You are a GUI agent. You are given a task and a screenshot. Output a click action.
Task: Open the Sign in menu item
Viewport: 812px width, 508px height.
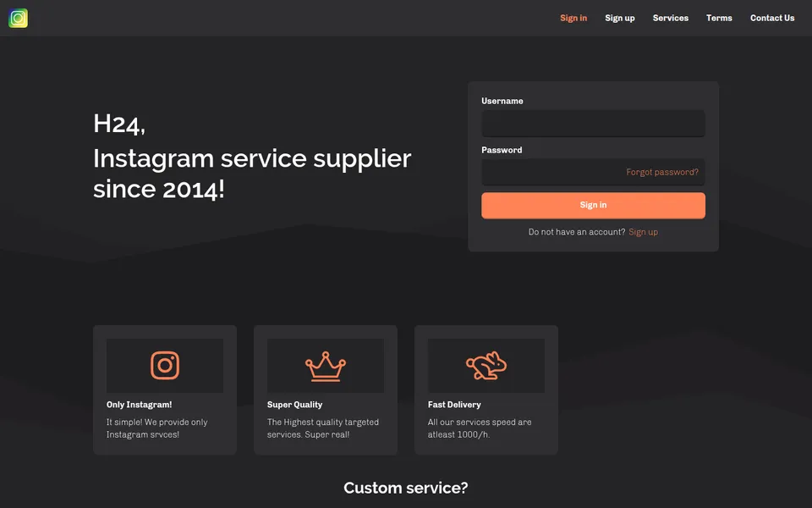point(573,18)
